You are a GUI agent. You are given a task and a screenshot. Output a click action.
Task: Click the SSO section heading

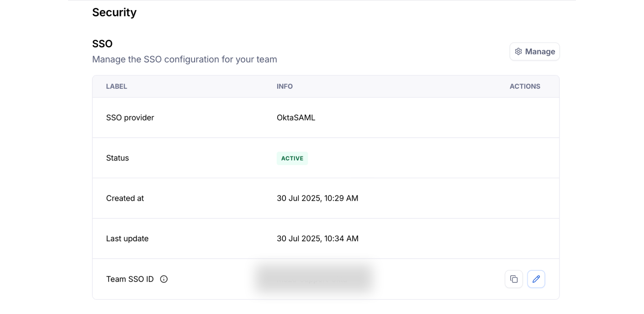pyautogui.click(x=102, y=44)
